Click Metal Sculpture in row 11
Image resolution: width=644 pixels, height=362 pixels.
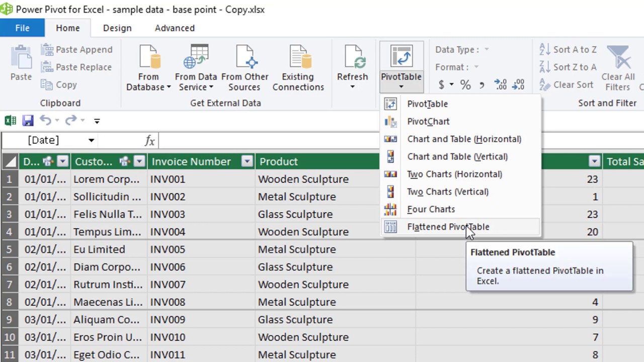coord(335,355)
